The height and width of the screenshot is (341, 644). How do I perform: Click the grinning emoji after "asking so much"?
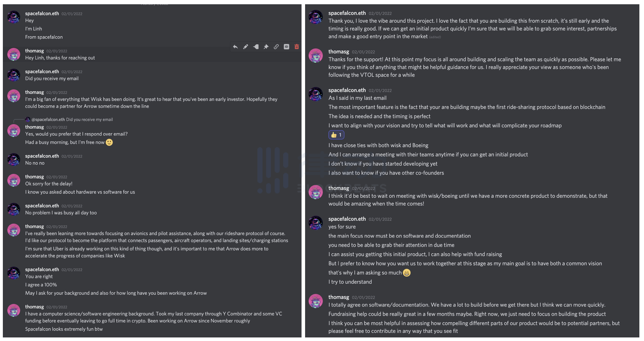click(x=407, y=273)
